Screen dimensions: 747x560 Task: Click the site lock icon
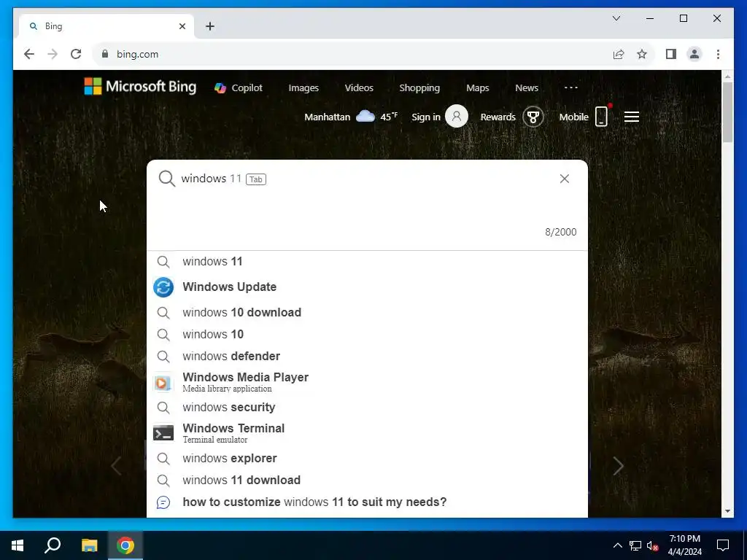pos(105,54)
